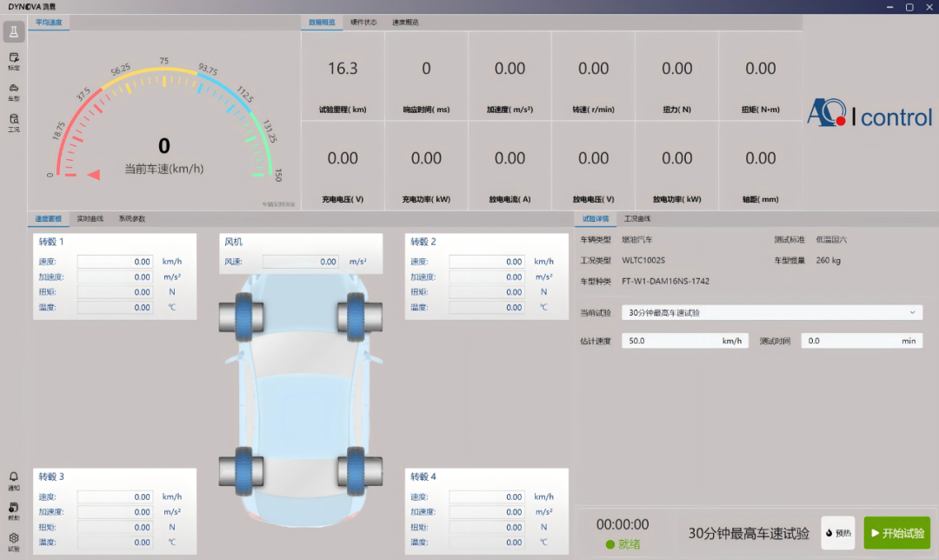The width and height of the screenshot is (939, 560).
Task: Click 转毂 4 speed value field
Action: coord(487,497)
